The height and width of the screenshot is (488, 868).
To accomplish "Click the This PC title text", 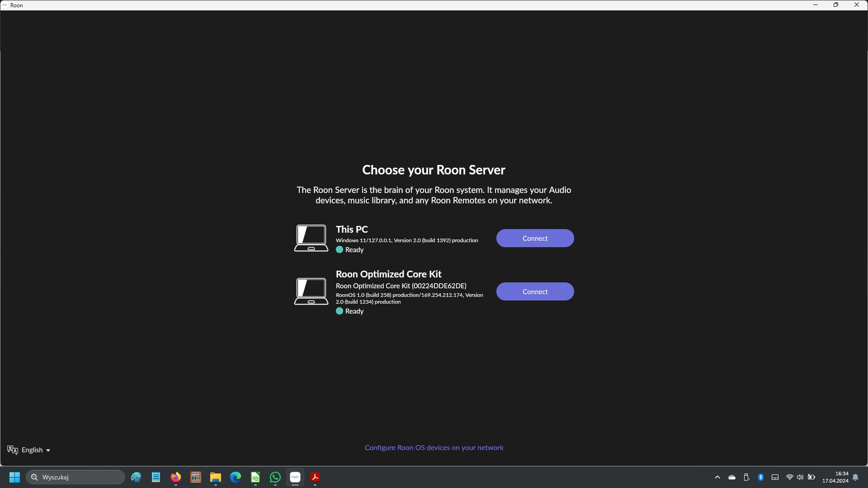I will pyautogui.click(x=352, y=230).
